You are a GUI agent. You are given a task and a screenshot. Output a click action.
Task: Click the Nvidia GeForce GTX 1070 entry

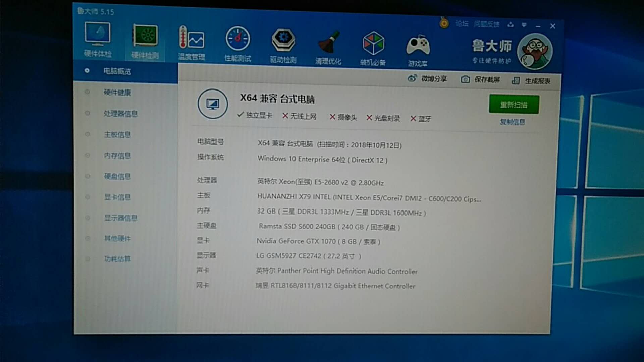click(318, 241)
